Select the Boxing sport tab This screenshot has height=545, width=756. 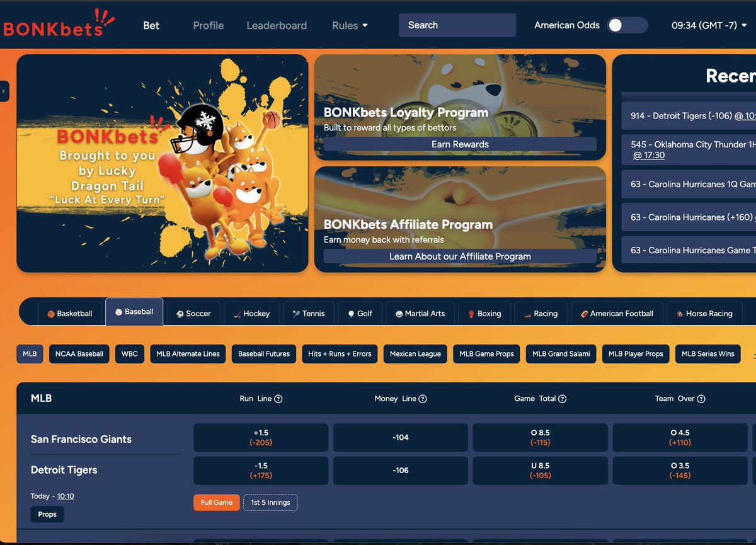484,313
